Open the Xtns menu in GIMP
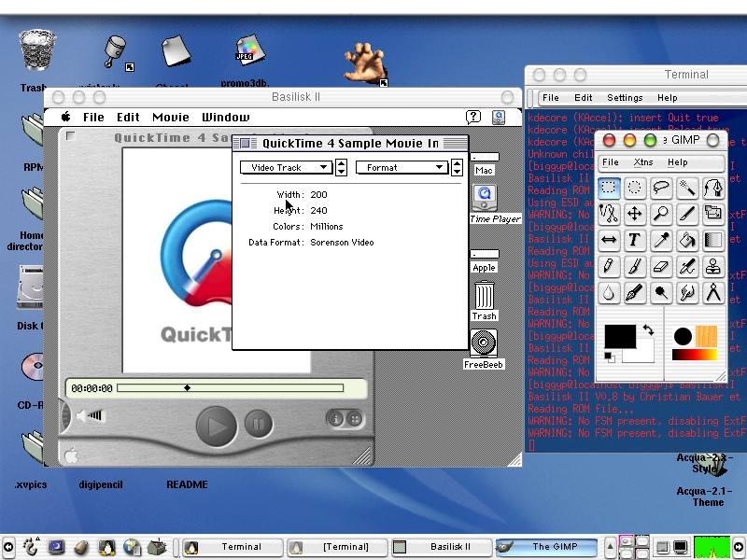The width and height of the screenshot is (747, 560). tap(643, 162)
